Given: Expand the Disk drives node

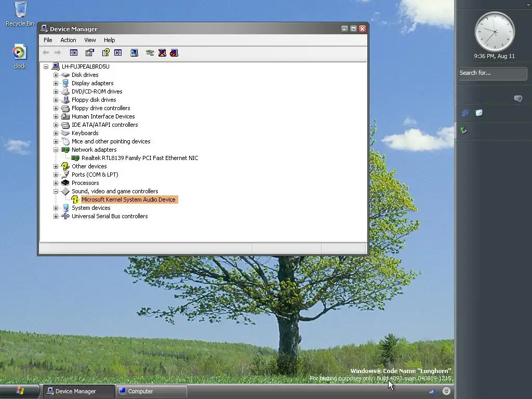Looking at the screenshot, I should (x=56, y=75).
